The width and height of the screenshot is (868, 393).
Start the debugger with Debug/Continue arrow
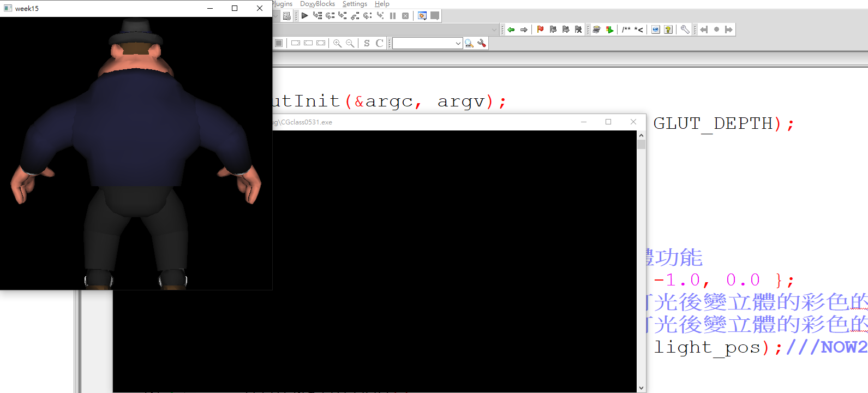pyautogui.click(x=304, y=16)
